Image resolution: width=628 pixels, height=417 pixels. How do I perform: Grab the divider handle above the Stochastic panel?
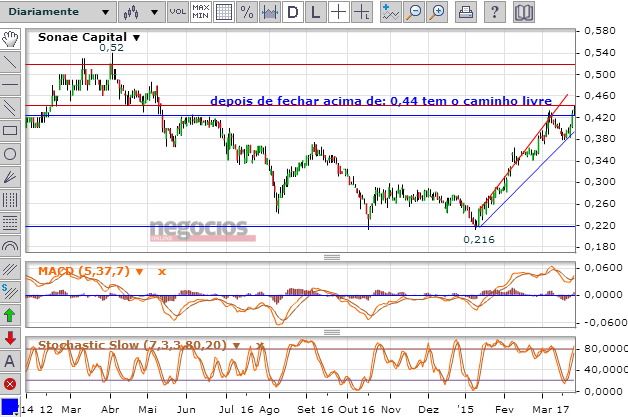pyautogui.click(x=332, y=332)
